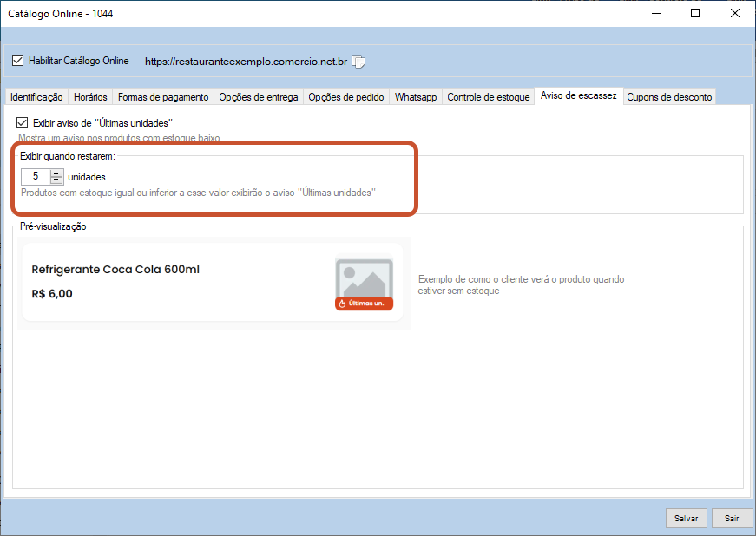Toggle Exibir aviso de "Últimas unidades" checkbox
Screen dimensions: 756x536
[x=23, y=123]
